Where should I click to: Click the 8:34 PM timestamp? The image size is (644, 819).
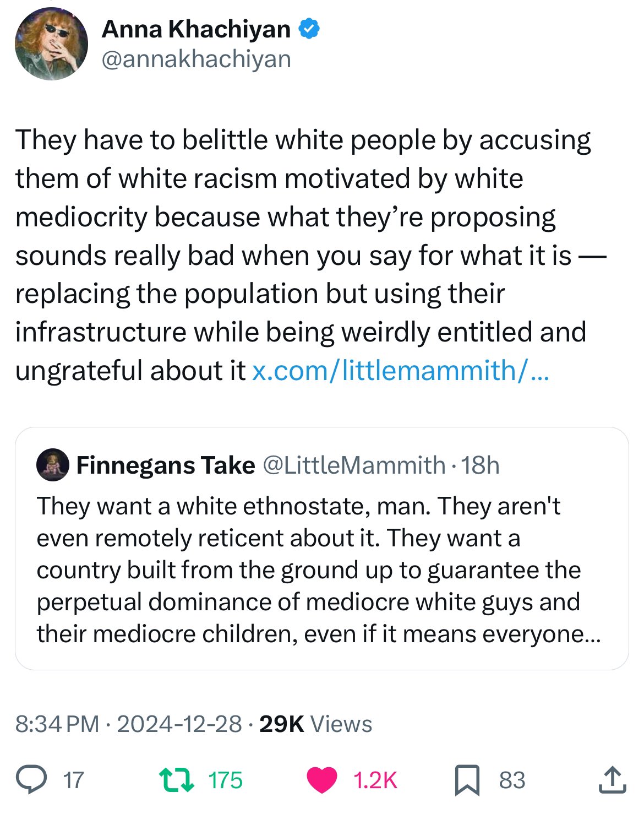click(57, 724)
